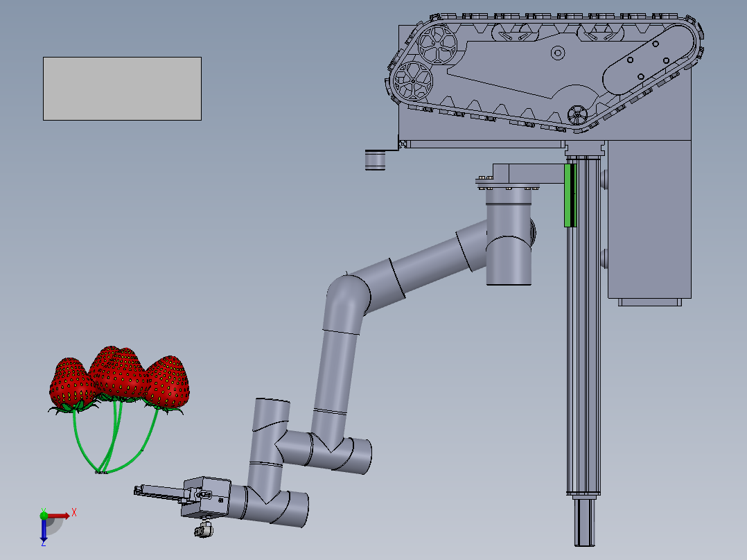Select the vent slot under the control box
747x560 pixels.
[x=650, y=302]
